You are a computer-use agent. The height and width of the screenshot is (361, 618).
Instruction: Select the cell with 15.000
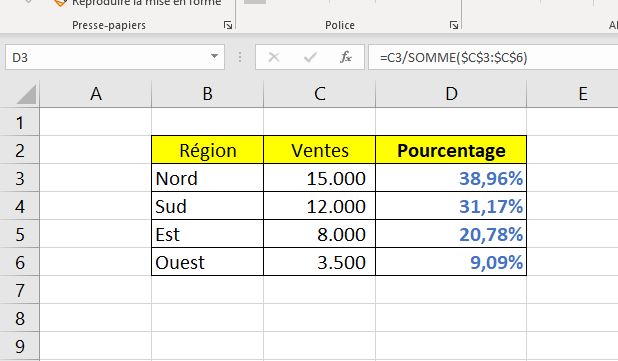320,178
